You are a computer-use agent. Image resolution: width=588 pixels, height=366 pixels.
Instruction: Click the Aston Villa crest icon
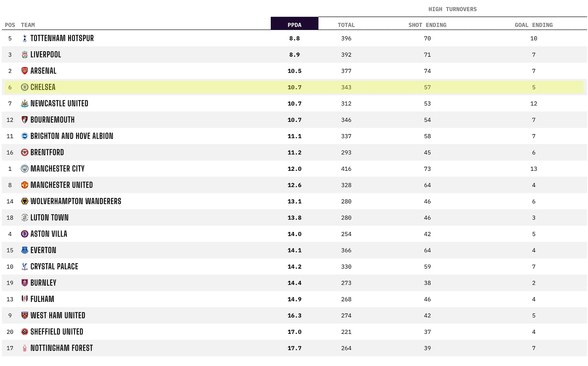25,234
